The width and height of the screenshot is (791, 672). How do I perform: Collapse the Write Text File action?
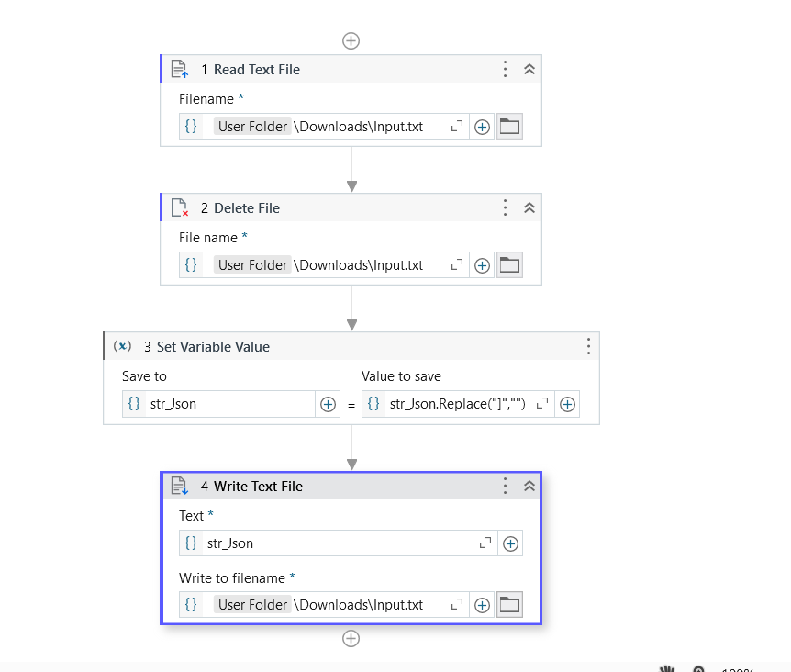[529, 486]
